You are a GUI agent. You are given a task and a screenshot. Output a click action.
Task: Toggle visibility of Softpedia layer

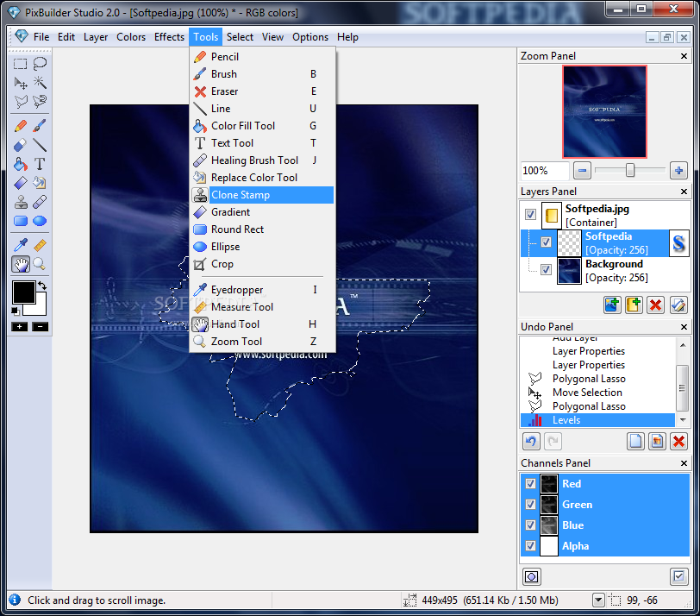click(546, 242)
